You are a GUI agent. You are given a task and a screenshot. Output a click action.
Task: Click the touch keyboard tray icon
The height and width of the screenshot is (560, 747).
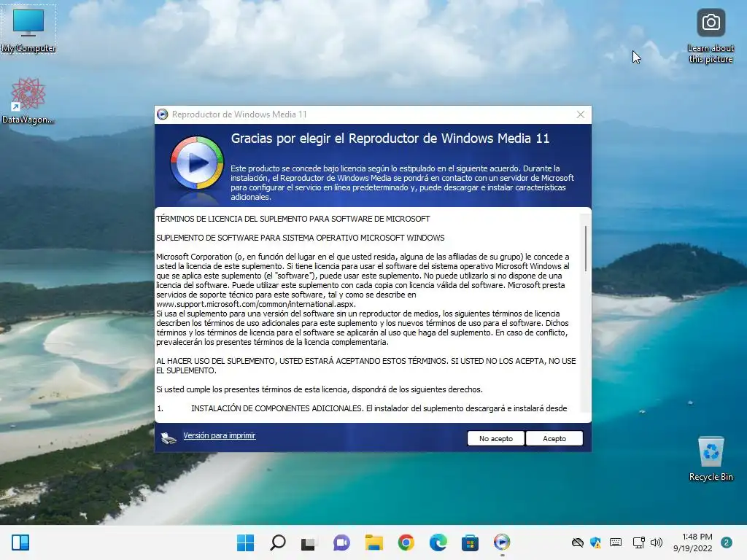click(x=616, y=542)
